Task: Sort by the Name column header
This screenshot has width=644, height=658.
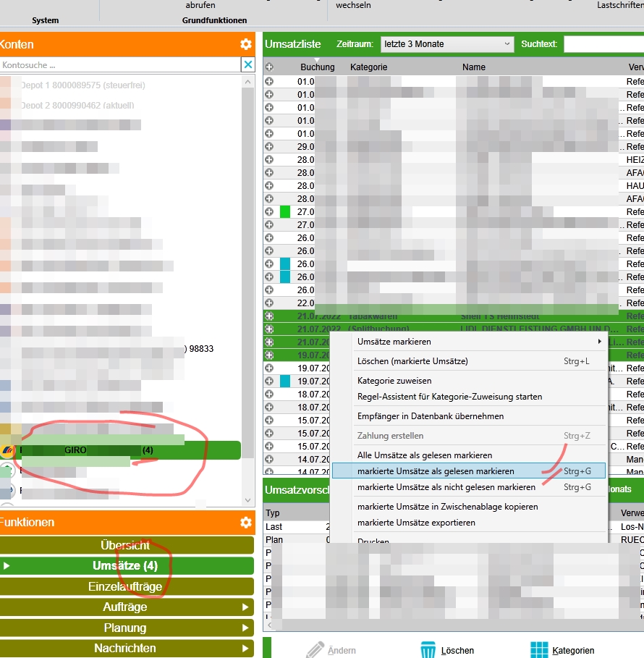Action: (474, 67)
